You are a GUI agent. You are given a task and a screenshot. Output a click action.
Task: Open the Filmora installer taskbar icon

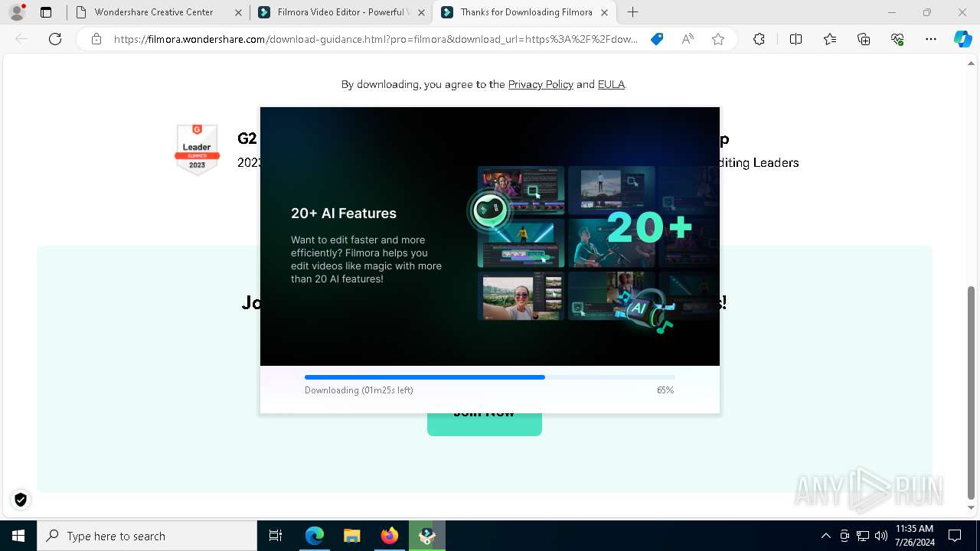(426, 536)
